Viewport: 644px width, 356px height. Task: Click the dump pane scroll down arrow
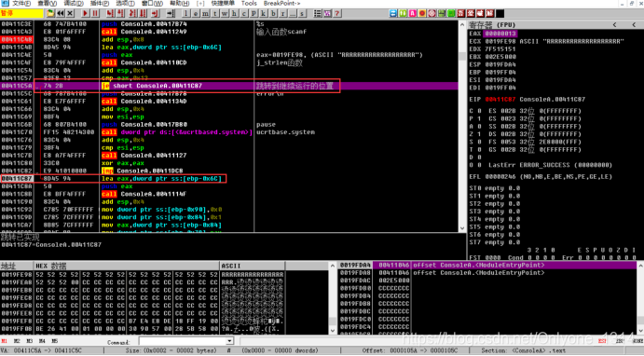(332, 330)
